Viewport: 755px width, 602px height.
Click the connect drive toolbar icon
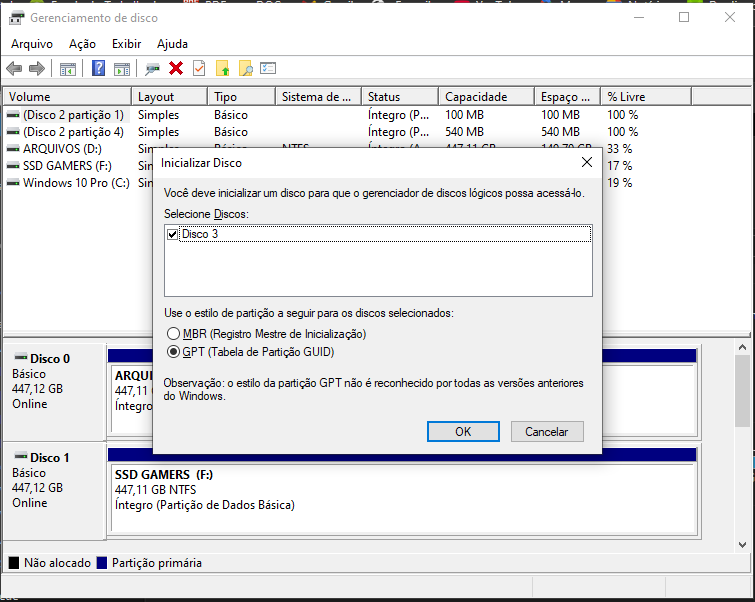(152, 69)
